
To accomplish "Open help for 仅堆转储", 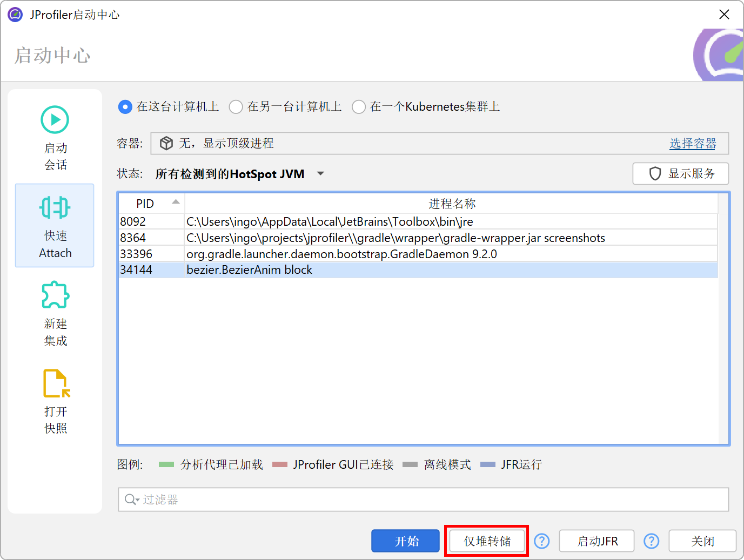I will tap(541, 541).
